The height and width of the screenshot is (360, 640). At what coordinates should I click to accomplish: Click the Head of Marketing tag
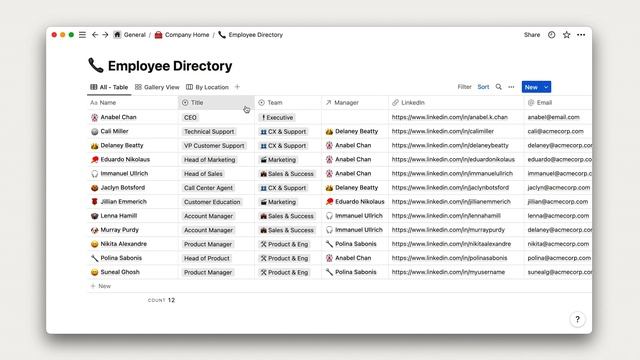209,160
